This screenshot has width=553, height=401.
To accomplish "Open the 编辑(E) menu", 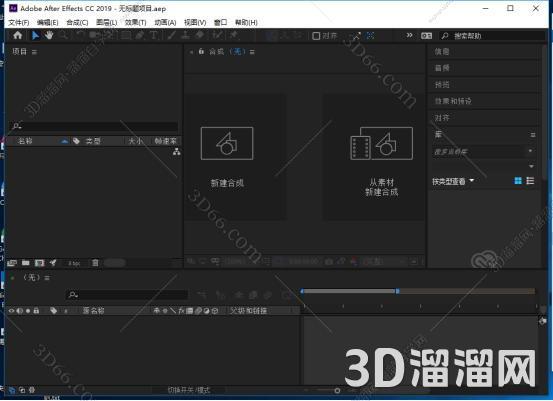I will 48,23.
